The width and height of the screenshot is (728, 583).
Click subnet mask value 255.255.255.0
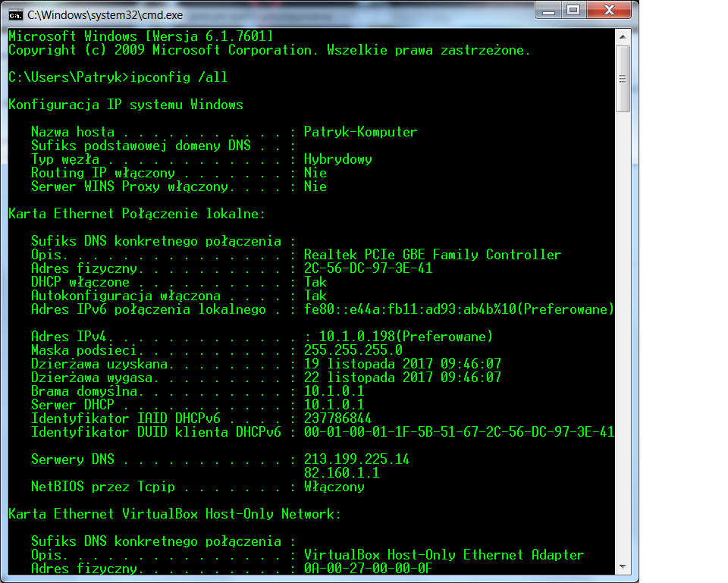point(353,350)
